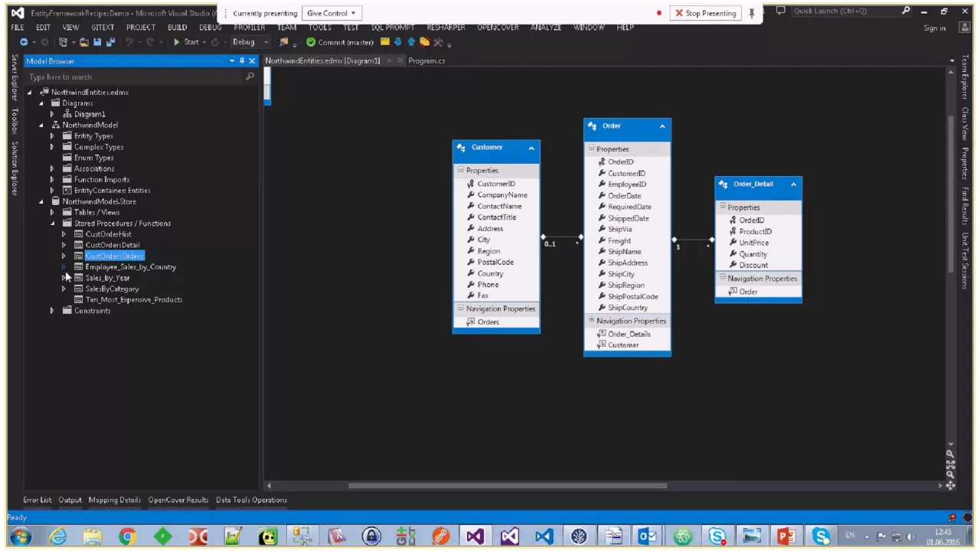Click the PowerPoint icon in taskbar
Screen dimensions: 980x551
[x=786, y=536]
